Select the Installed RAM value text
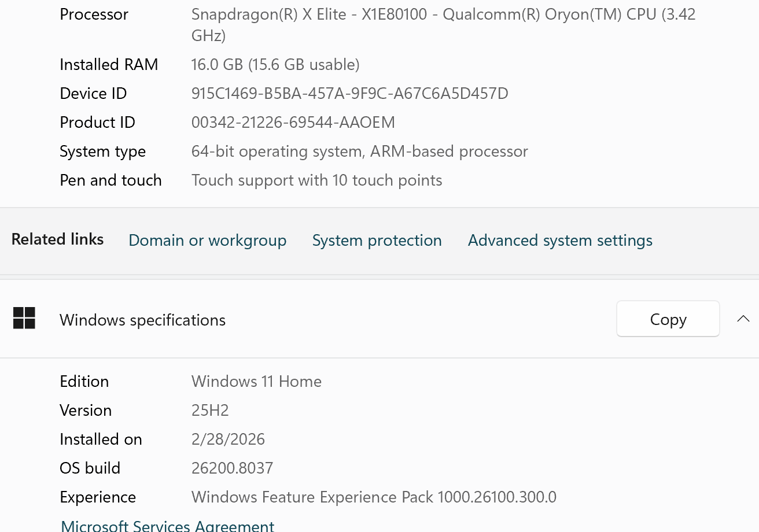This screenshot has height=532, width=759. coord(275,64)
